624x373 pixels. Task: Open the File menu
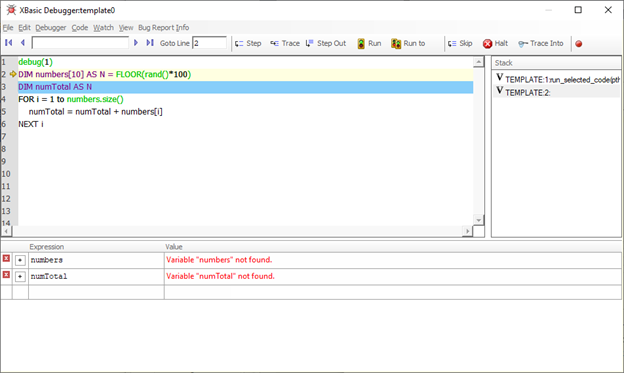[8, 27]
